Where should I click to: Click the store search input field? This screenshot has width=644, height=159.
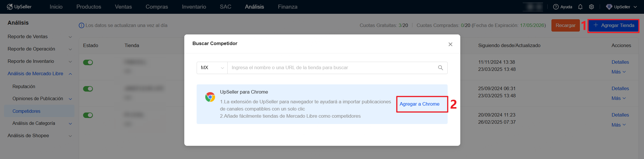(x=332, y=68)
